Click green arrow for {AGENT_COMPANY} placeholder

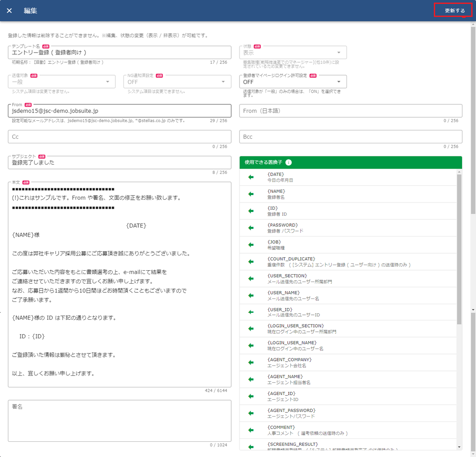[251, 363]
